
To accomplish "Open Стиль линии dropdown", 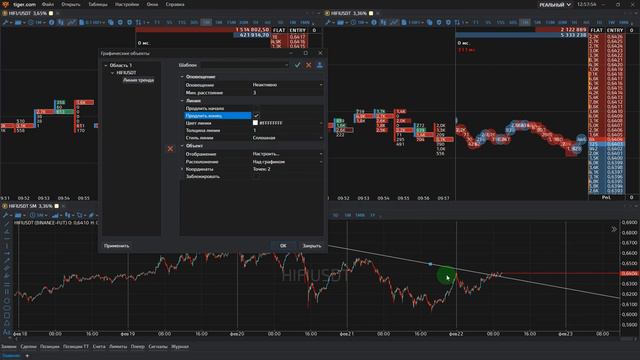I will click(287, 138).
